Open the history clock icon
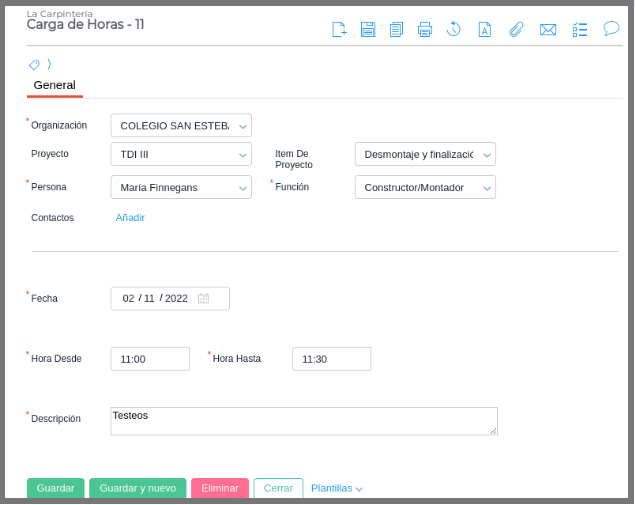Screen dimensions: 635x505 click(454, 29)
